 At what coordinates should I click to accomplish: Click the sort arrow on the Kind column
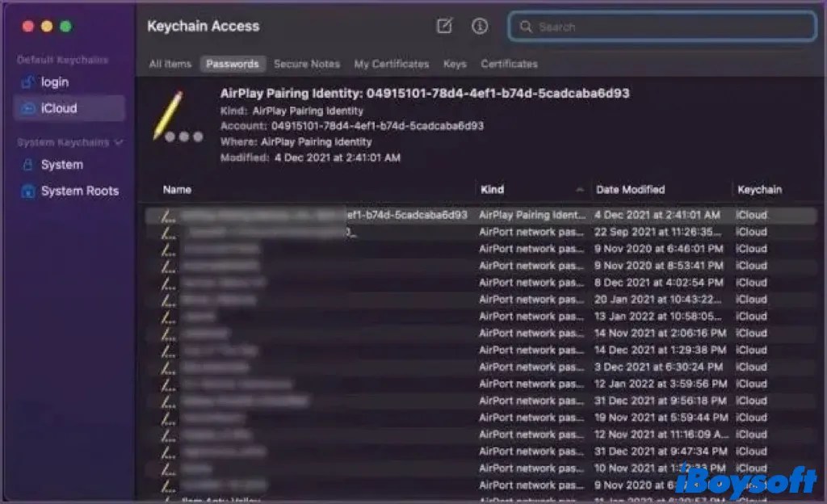tap(580, 189)
